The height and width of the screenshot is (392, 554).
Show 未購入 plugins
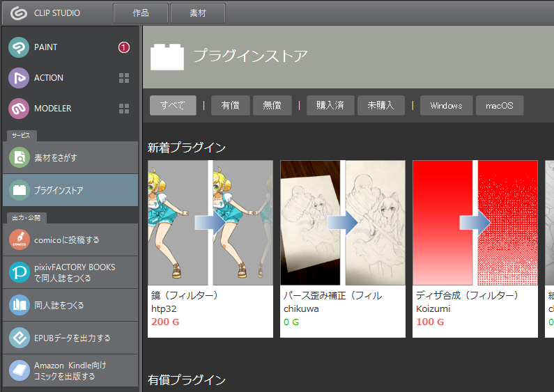tap(381, 105)
